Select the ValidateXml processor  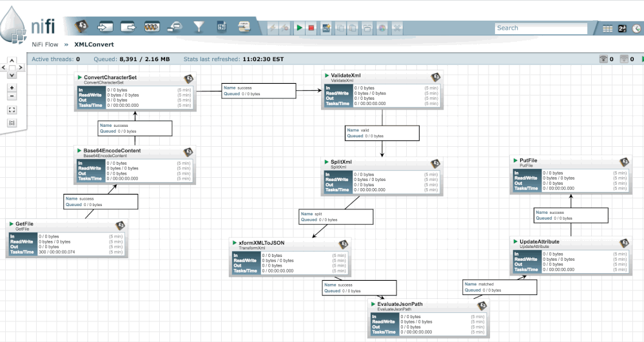click(382, 90)
